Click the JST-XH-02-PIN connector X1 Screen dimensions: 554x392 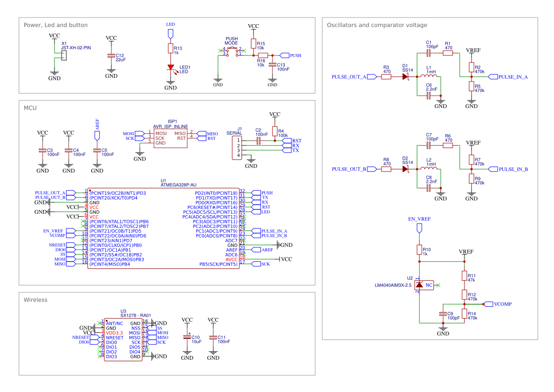(64, 55)
